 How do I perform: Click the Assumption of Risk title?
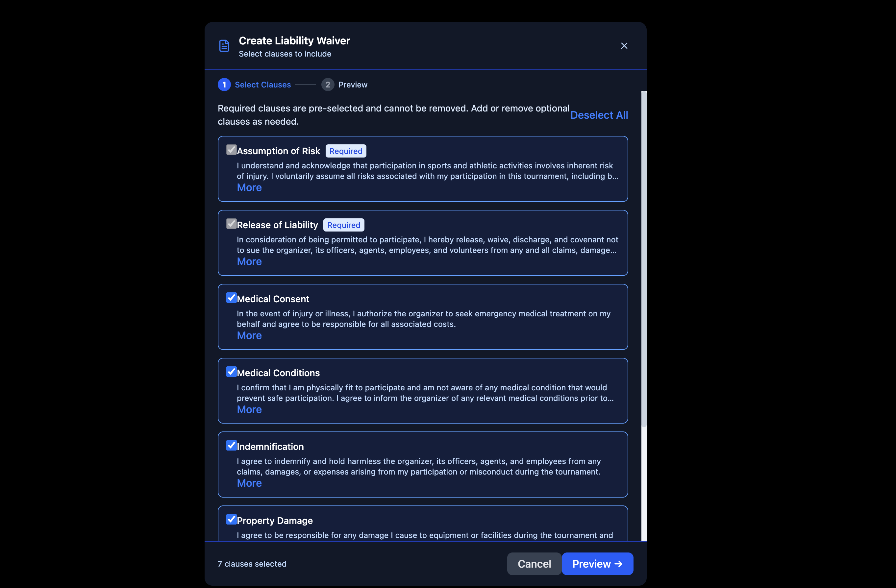coord(278,151)
